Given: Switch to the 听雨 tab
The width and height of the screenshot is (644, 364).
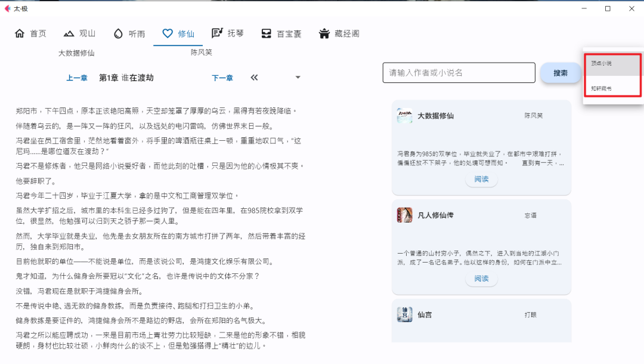Looking at the screenshot, I should tap(129, 33).
